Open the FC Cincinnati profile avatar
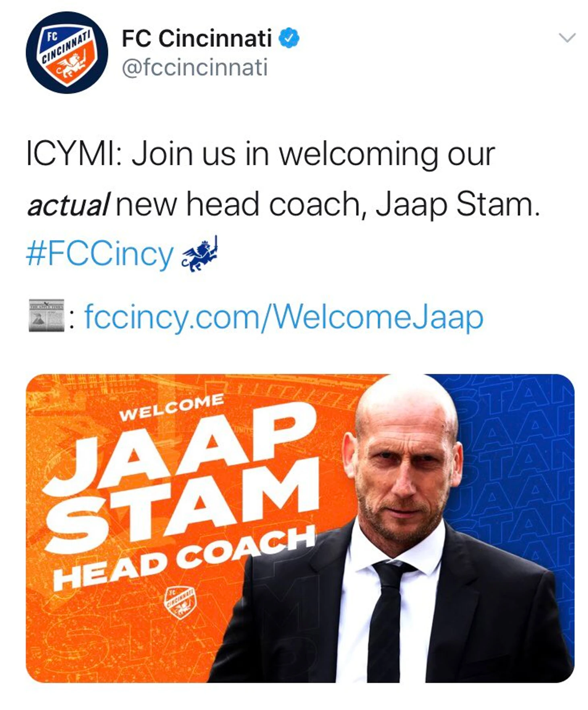 67,52
